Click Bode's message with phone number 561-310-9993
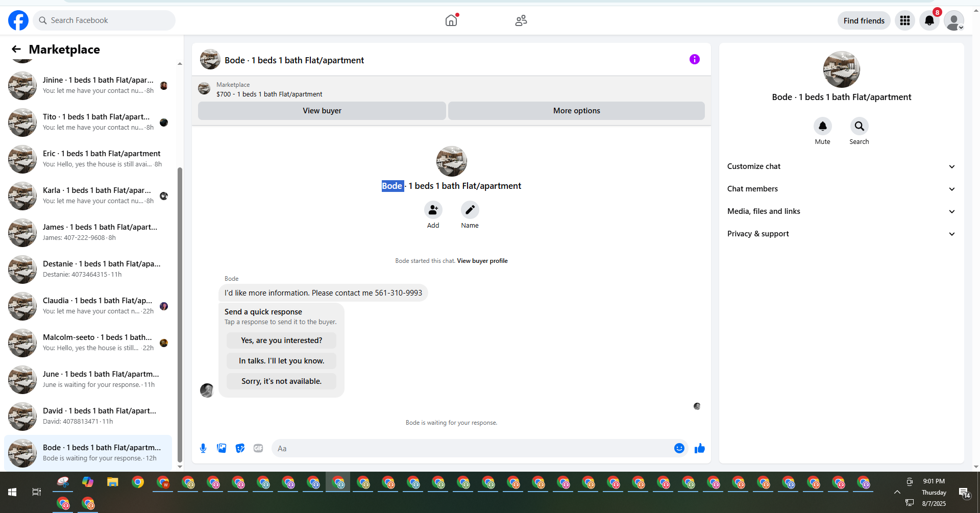The height and width of the screenshot is (513, 980). click(323, 293)
